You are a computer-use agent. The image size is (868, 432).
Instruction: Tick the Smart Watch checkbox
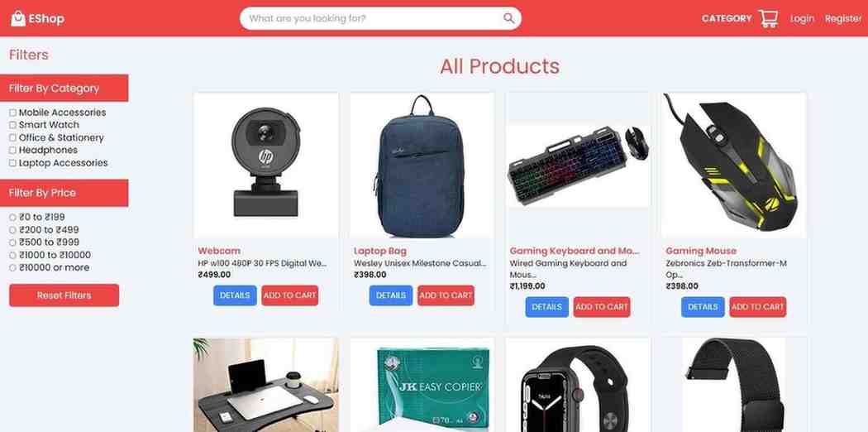[x=12, y=125]
